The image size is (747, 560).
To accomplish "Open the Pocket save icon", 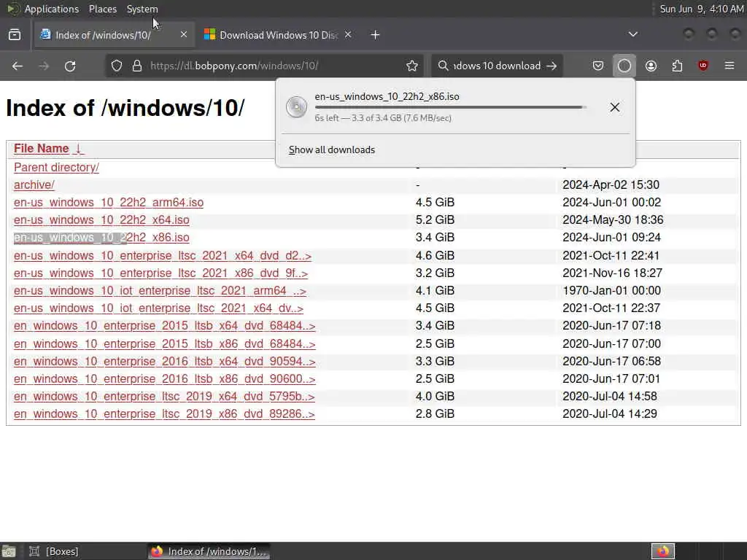I will pos(598,66).
